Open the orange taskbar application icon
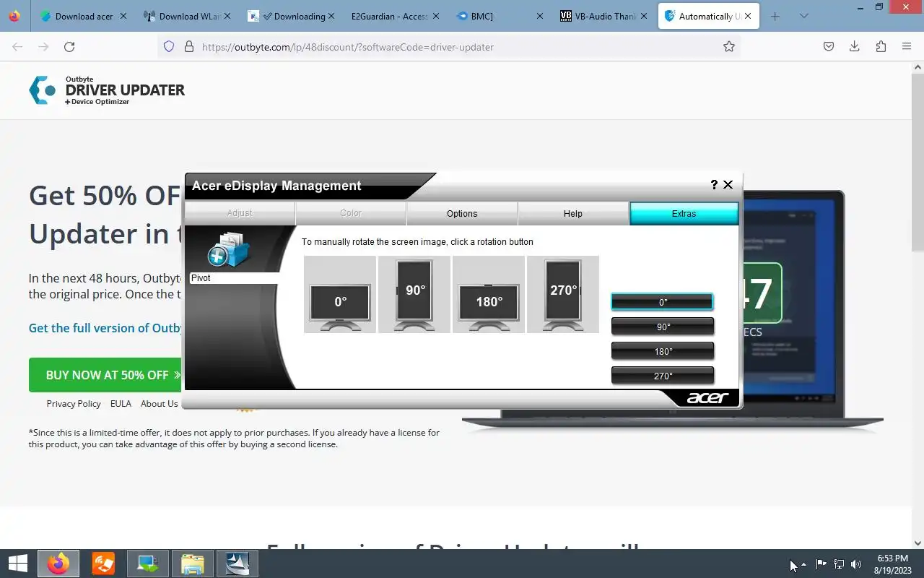 pyautogui.click(x=103, y=564)
